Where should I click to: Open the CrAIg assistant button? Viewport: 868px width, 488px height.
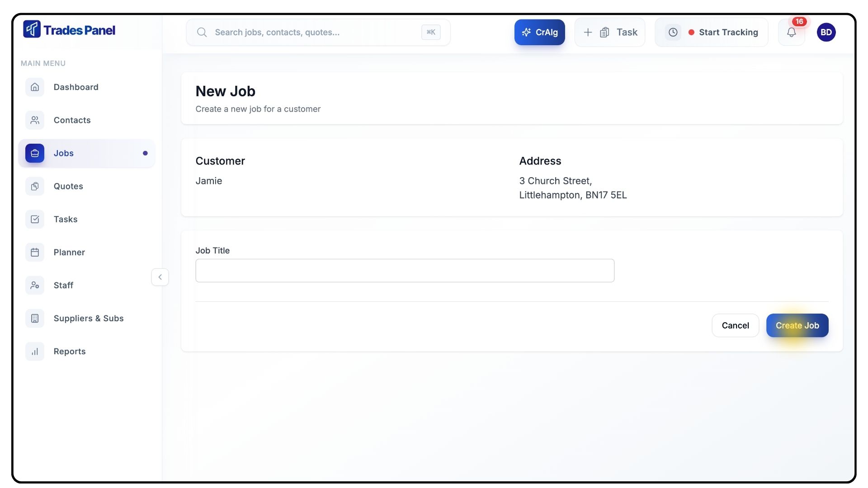coord(539,32)
